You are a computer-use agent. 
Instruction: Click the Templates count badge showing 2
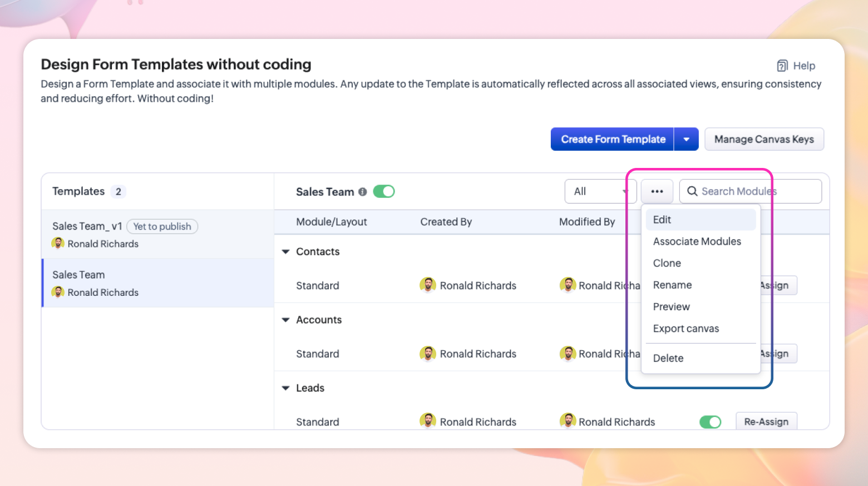[118, 192]
